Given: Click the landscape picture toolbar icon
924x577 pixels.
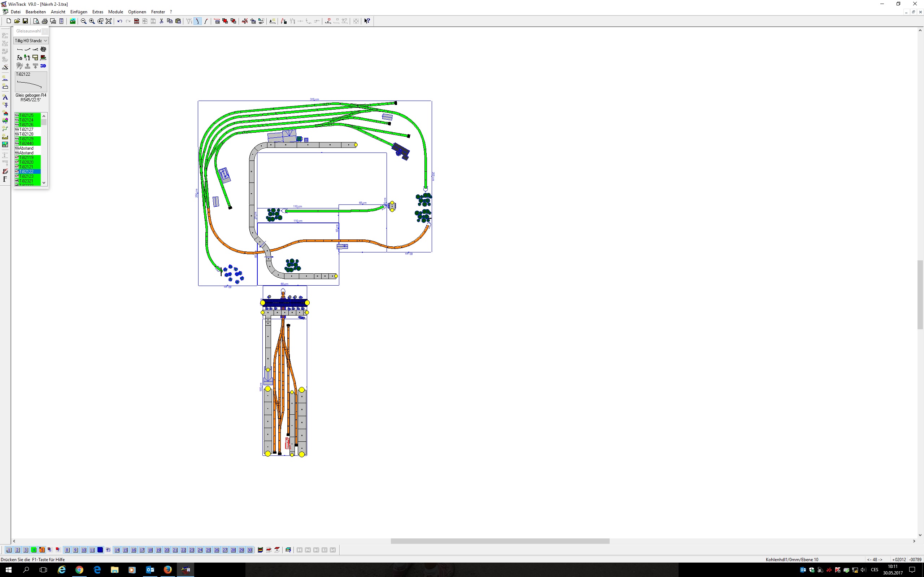Looking at the screenshot, I should [x=73, y=21].
